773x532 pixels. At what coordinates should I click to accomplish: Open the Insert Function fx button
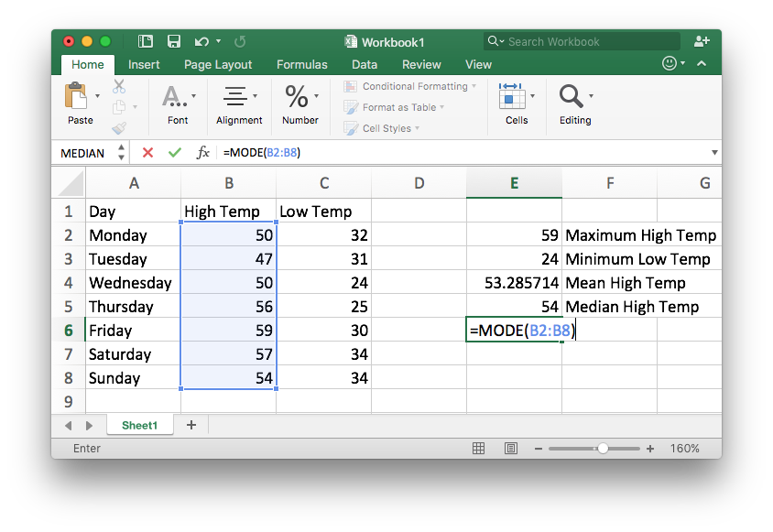[202, 153]
